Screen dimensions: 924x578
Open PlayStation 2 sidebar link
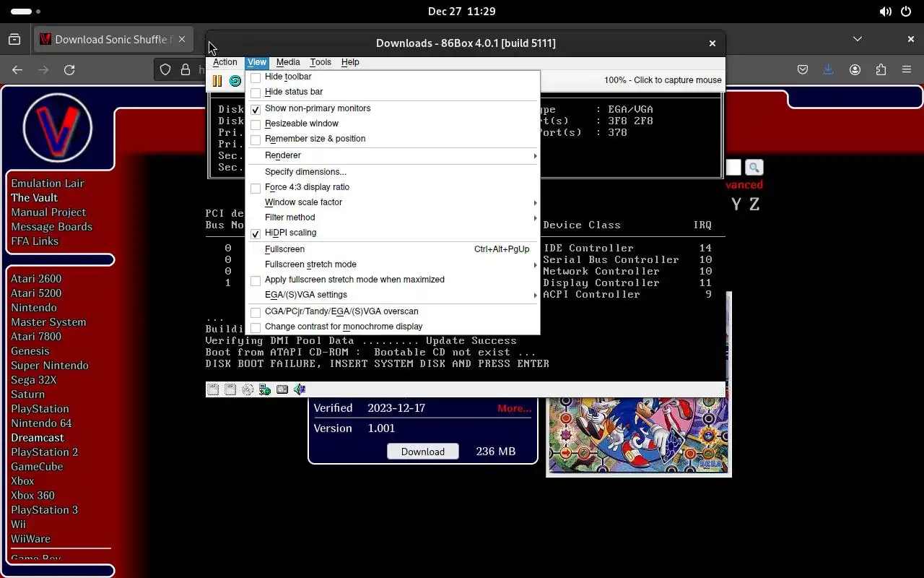44,452
